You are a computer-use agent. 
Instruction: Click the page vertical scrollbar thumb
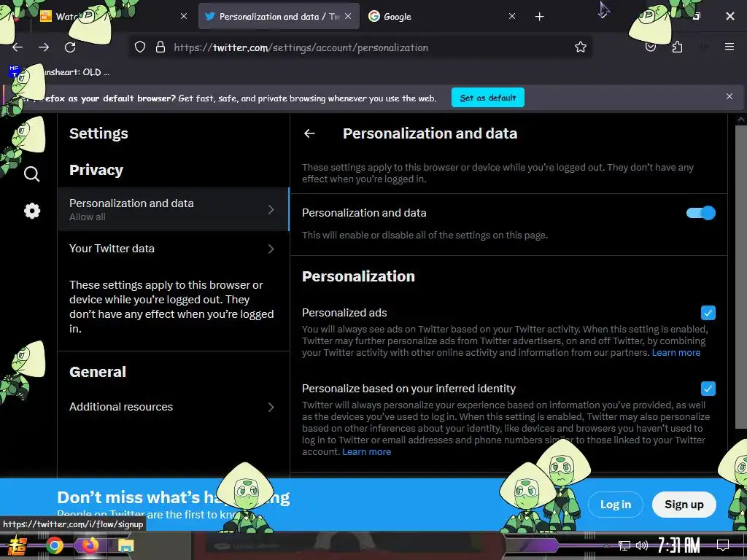(741, 276)
